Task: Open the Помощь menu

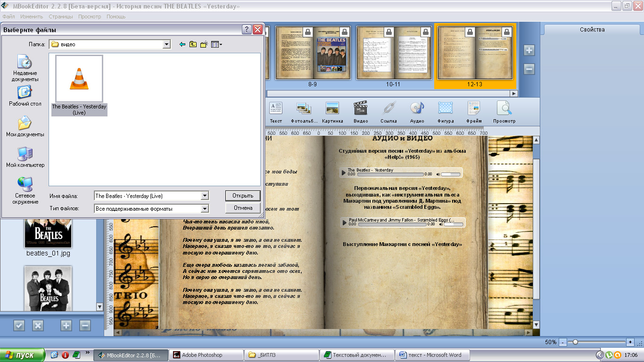Action: [x=116, y=16]
